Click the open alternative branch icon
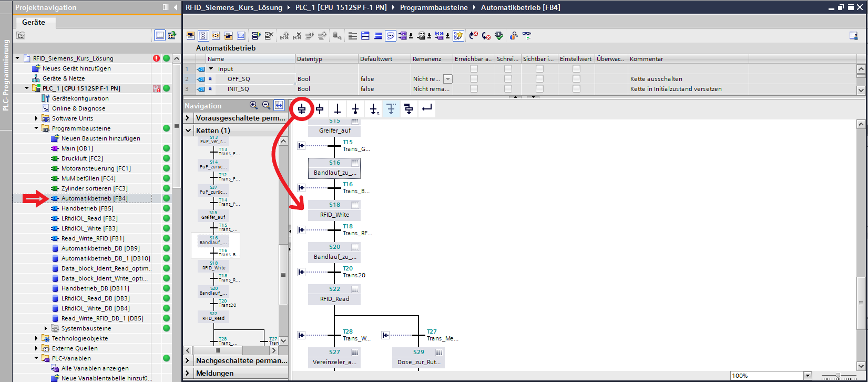Screen dimensions: 868x382 coord(391,109)
